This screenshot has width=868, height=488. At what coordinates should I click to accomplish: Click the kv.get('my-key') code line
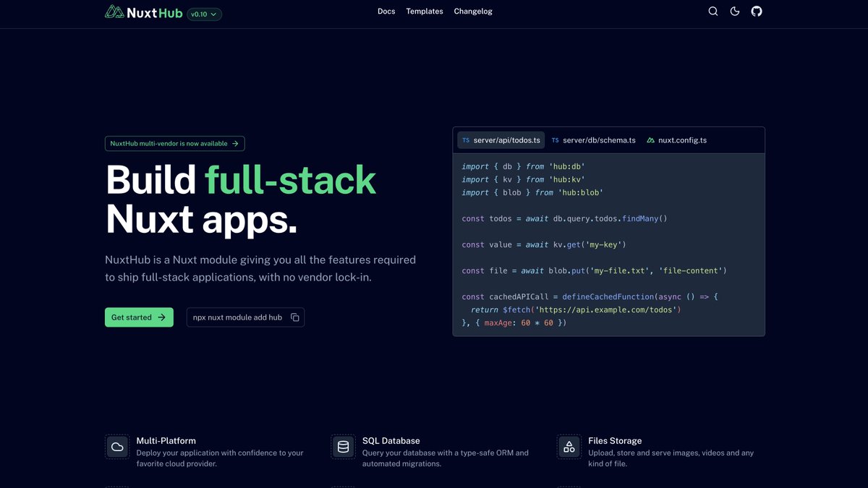click(544, 245)
